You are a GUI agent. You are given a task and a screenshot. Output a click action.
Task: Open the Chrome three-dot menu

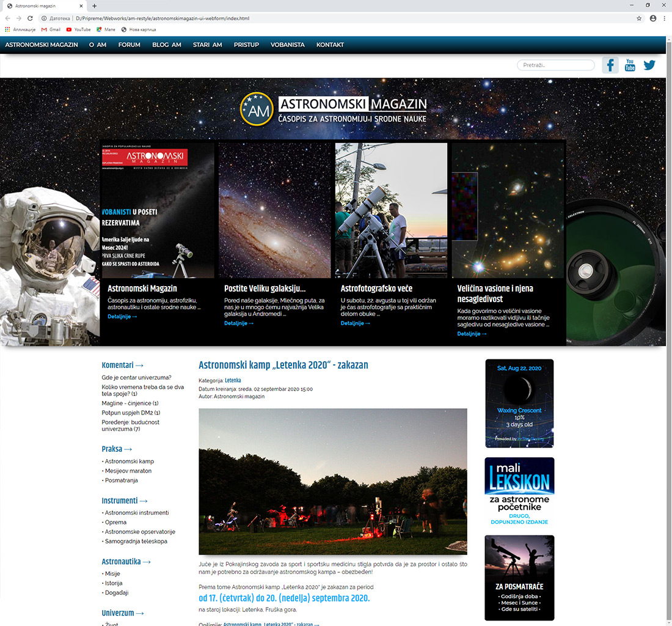pyautogui.click(x=665, y=18)
